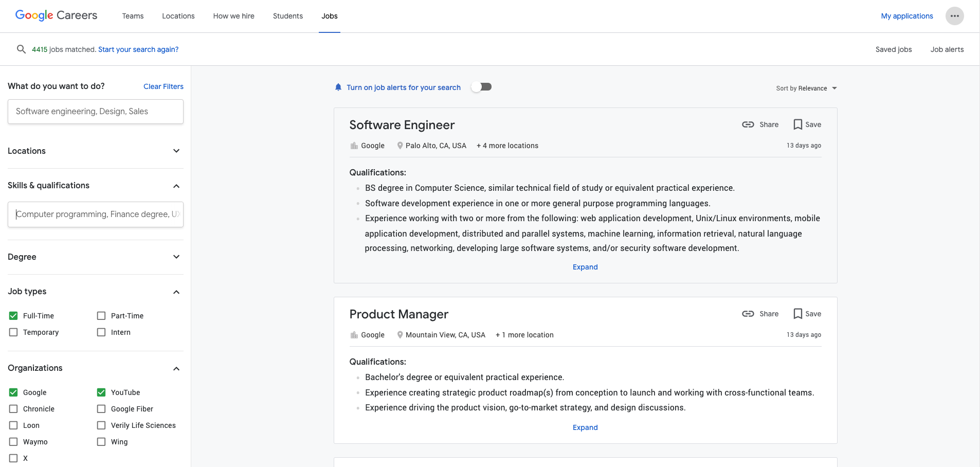The width and height of the screenshot is (980, 467).
Task: Open the Product Manager job title
Action: [x=399, y=314]
